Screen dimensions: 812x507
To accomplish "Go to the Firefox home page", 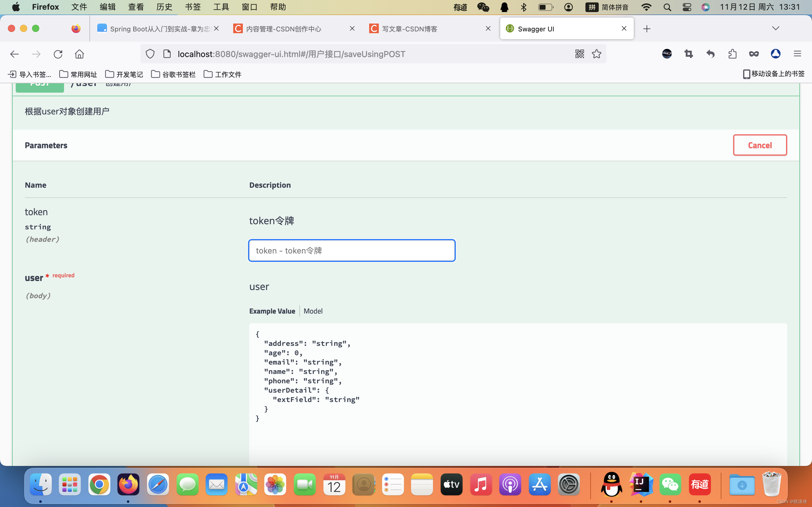I will (79, 54).
